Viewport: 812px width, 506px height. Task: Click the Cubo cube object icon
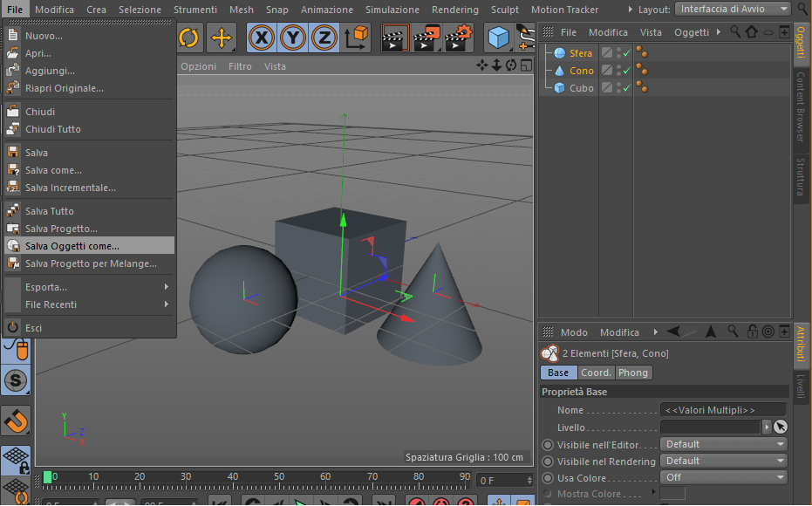pos(559,88)
